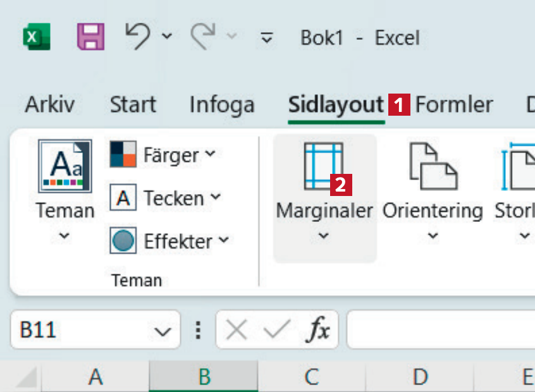The width and height of the screenshot is (535, 392).
Task: Open the Teman themes gallery icon
Action: [65, 166]
